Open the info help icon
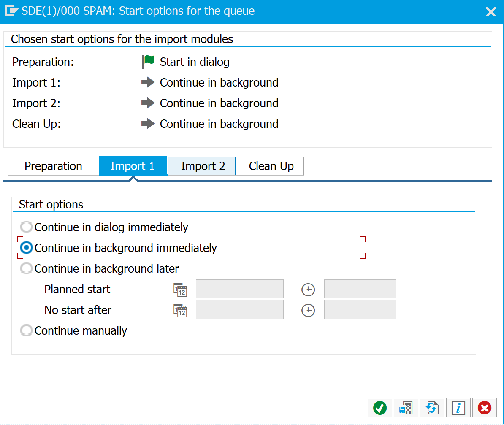Viewport: 504px width, 425px height. tap(458, 408)
